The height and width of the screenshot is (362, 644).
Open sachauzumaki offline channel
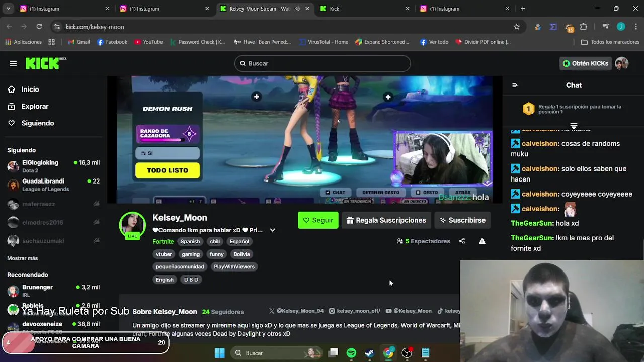pyautogui.click(x=53, y=241)
